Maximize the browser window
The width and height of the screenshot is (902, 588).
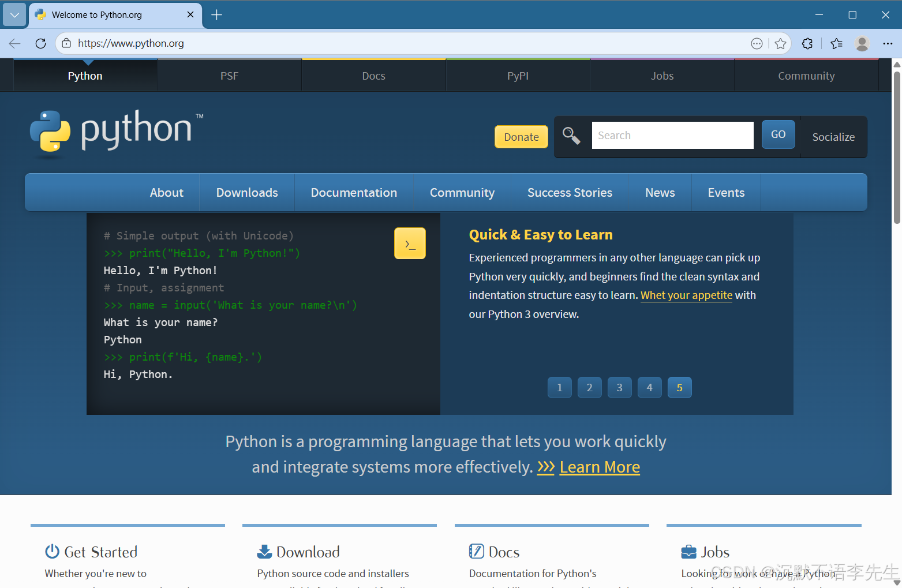coord(852,15)
